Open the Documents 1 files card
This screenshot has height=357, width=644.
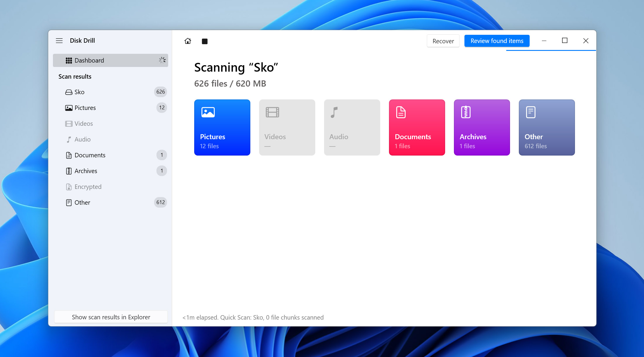pos(417,127)
